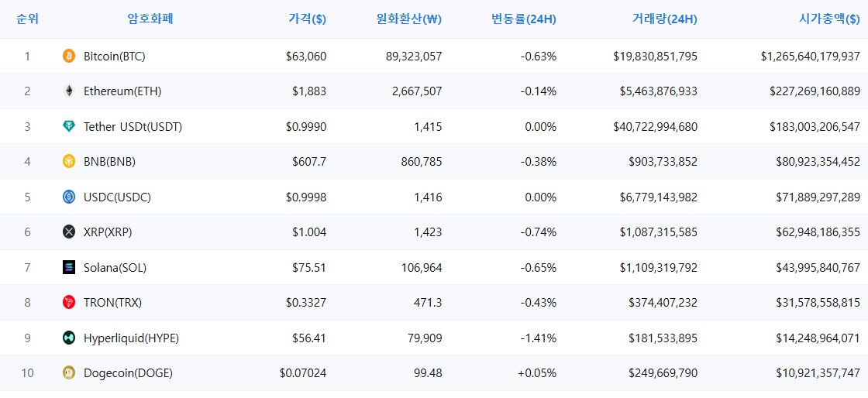Select Dogecoin price $0.07024
Viewport: 868px width, 398px height.
[x=303, y=374]
